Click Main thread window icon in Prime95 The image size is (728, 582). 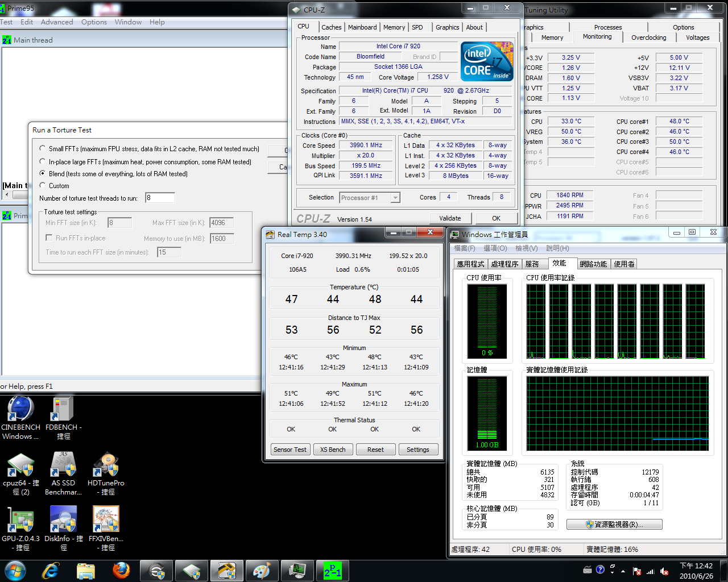(x=7, y=40)
